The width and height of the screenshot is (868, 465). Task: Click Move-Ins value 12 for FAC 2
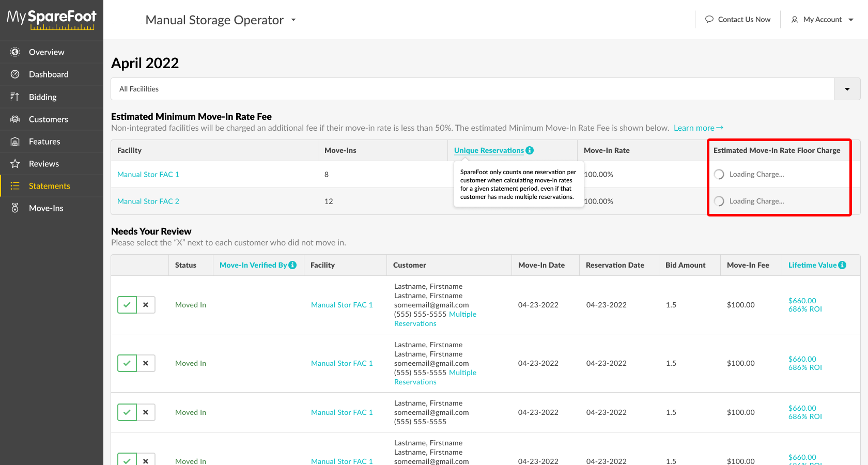[x=329, y=201]
